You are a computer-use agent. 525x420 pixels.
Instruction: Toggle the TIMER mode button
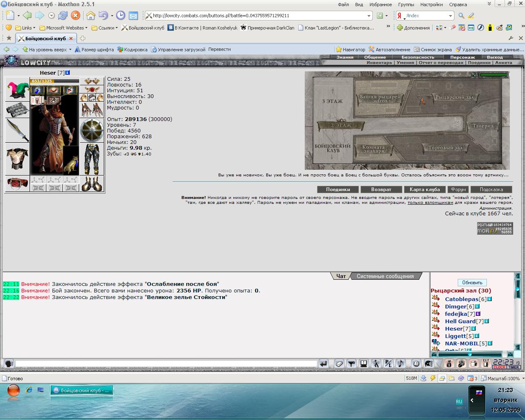[x=514, y=367]
